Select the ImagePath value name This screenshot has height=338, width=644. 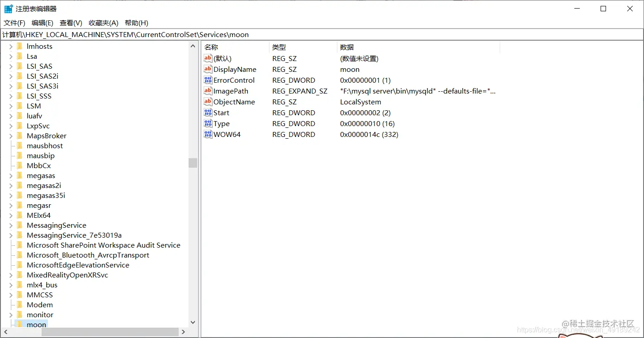click(x=231, y=91)
